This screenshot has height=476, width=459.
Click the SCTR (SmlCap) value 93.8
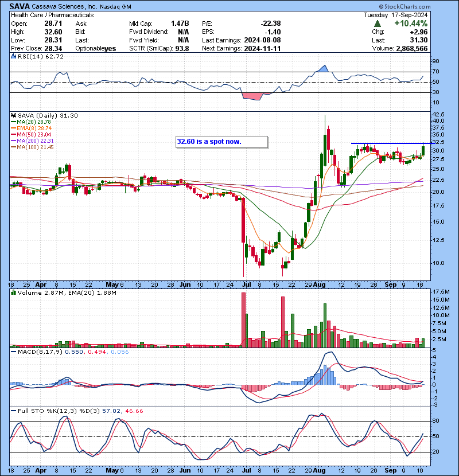[x=182, y=49]
